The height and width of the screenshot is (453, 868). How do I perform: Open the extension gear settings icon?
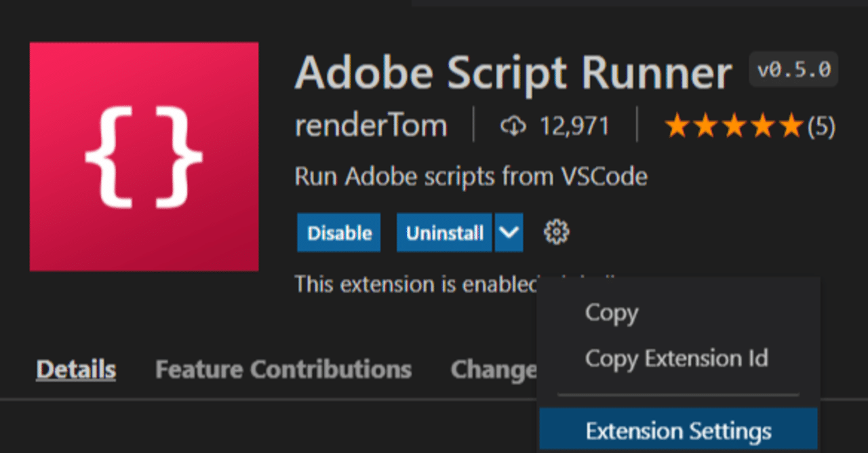tap(556, 232)
